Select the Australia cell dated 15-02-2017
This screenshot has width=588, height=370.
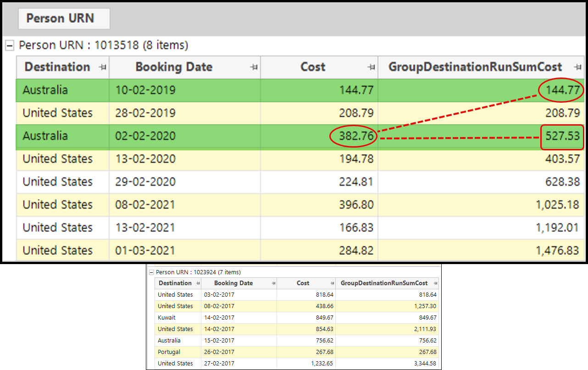coord(178,341)
